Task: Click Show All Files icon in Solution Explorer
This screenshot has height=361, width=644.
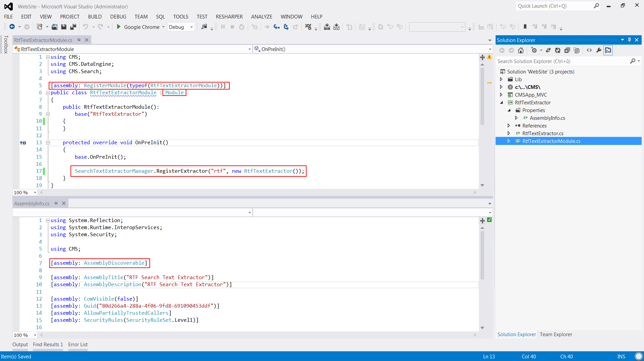Action: tap(577, 50)
